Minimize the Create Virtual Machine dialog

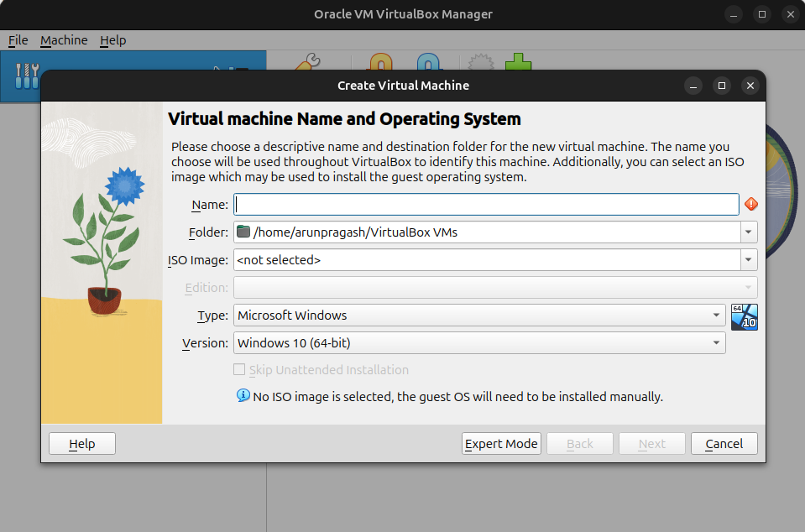click(x=693, y=86)
